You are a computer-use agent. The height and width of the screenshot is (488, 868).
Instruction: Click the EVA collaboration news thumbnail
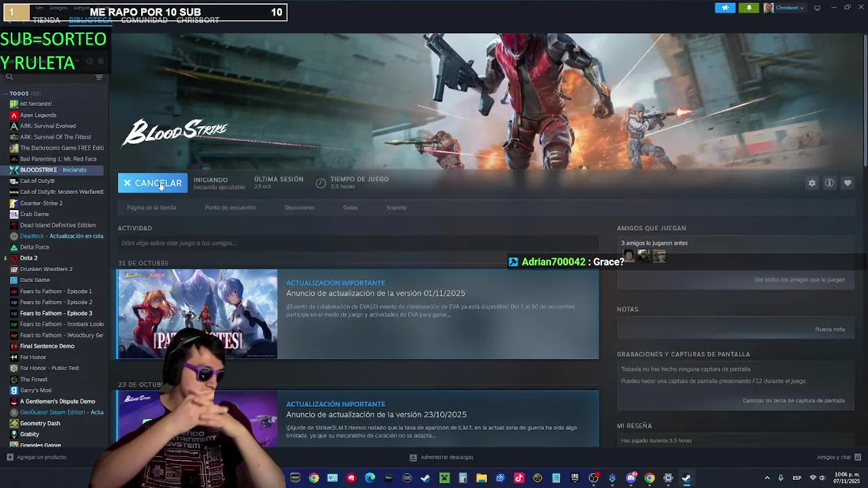[x=197, y=314]
